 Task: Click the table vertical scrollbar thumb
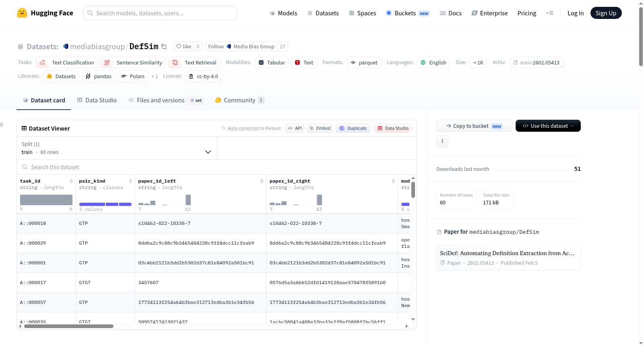coord(413,190)
